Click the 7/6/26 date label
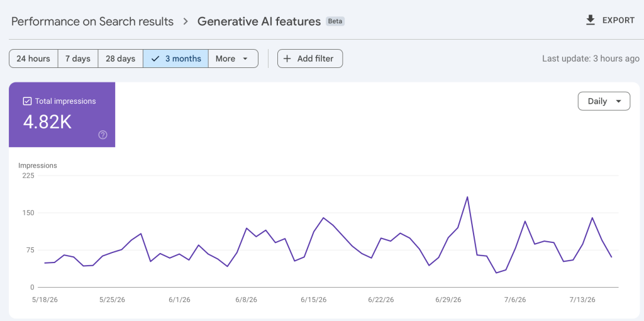This screenshot has height=321, width=644. click(x=514, y=300)
